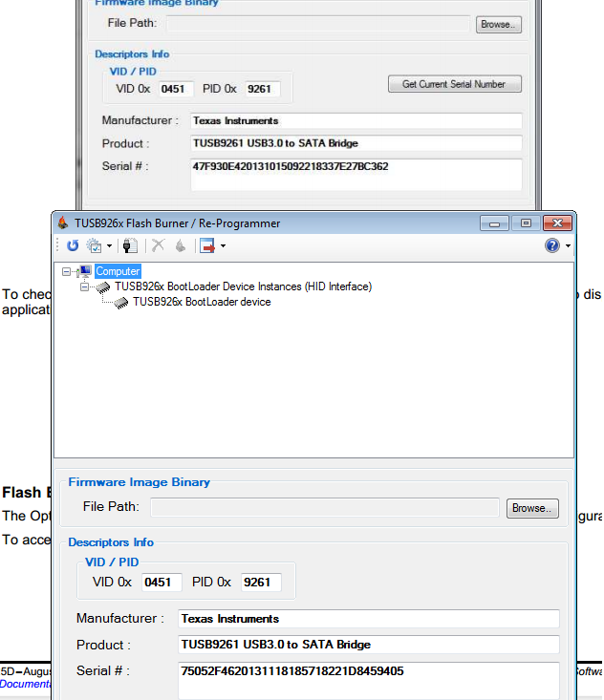Screen dimensions: 604x700
Task: Click serial number field starting 47F930E4
Action: [356, 175]
